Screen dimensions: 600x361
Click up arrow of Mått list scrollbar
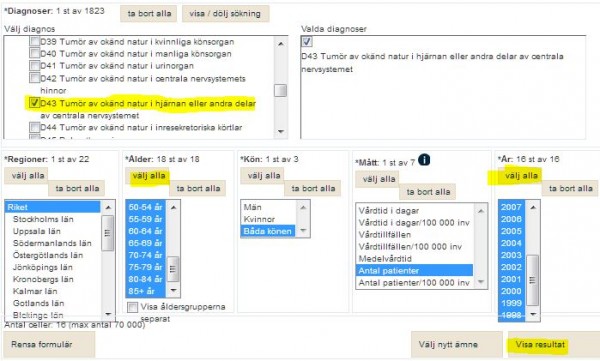pos(481,211)
